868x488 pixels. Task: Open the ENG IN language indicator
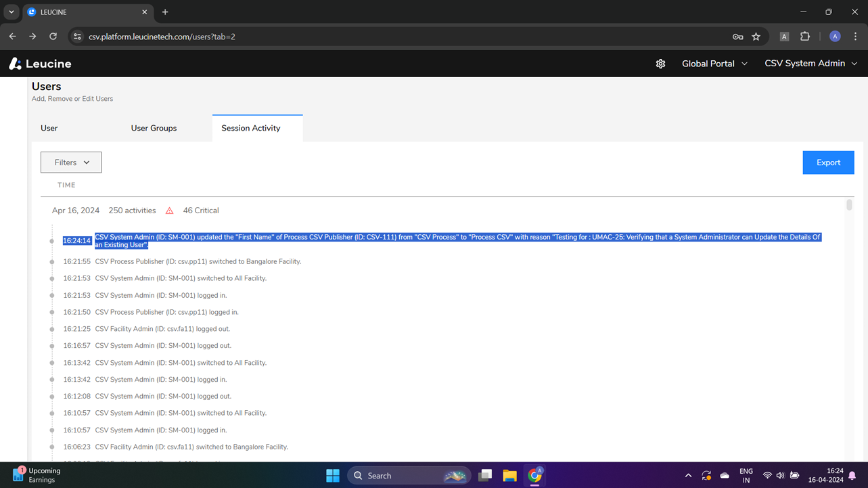(x=746, y=475)
